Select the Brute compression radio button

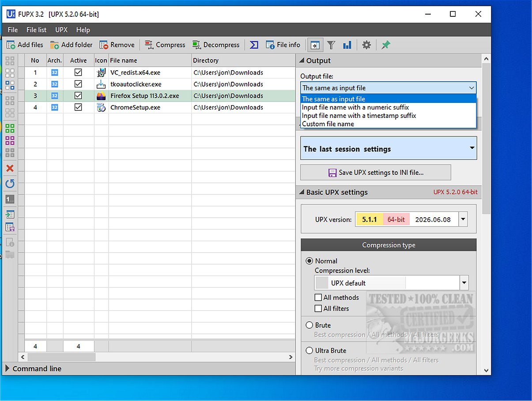point(309,325)
